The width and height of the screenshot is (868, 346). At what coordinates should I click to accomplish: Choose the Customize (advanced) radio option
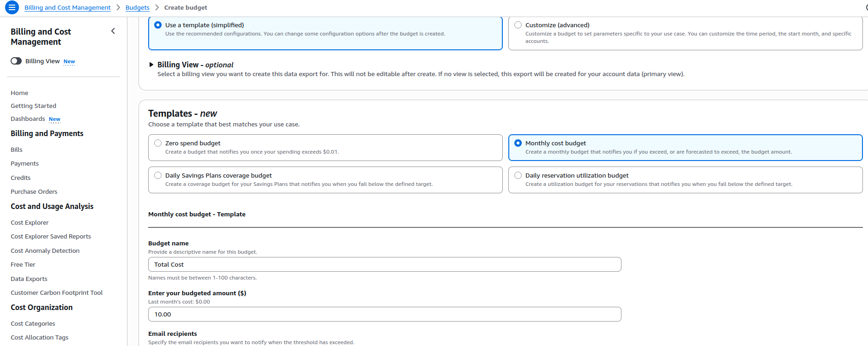coord(518,25)
